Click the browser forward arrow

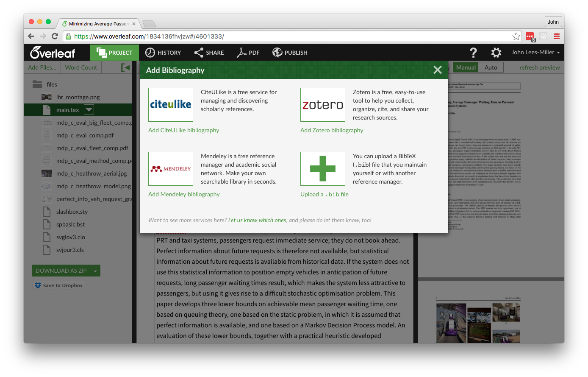[43, 36]
